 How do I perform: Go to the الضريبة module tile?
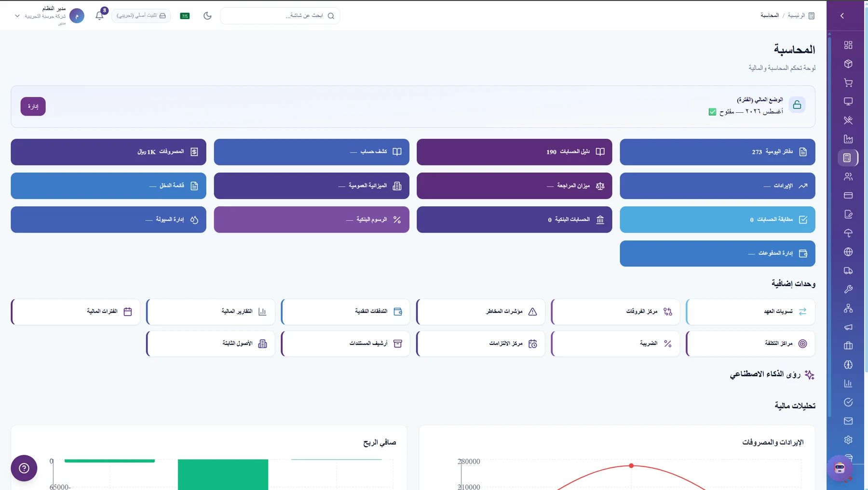tap(615, 344)
